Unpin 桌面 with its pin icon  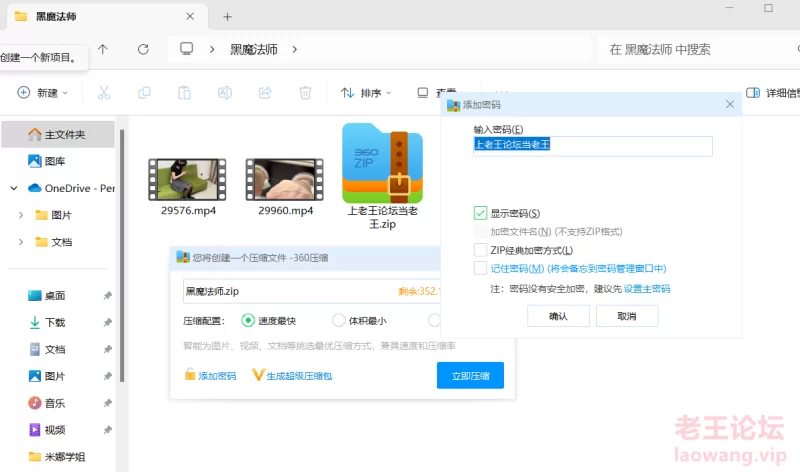point(108,295)
